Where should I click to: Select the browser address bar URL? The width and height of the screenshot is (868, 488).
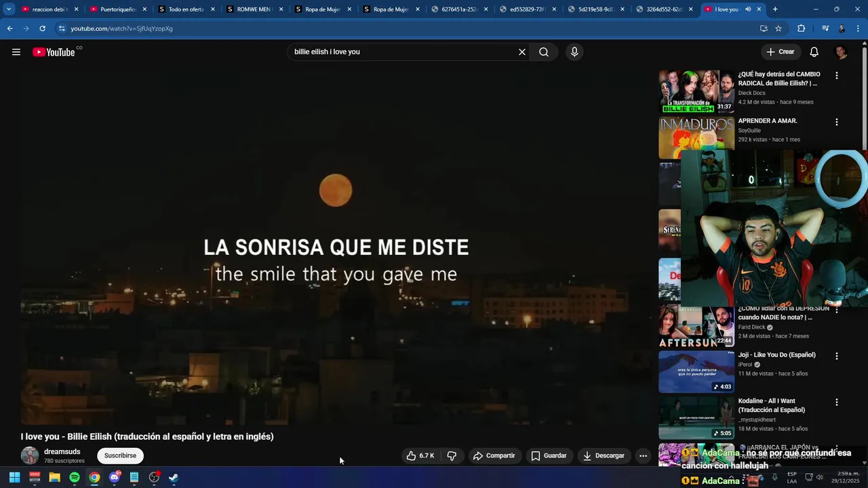pos(122,28)
